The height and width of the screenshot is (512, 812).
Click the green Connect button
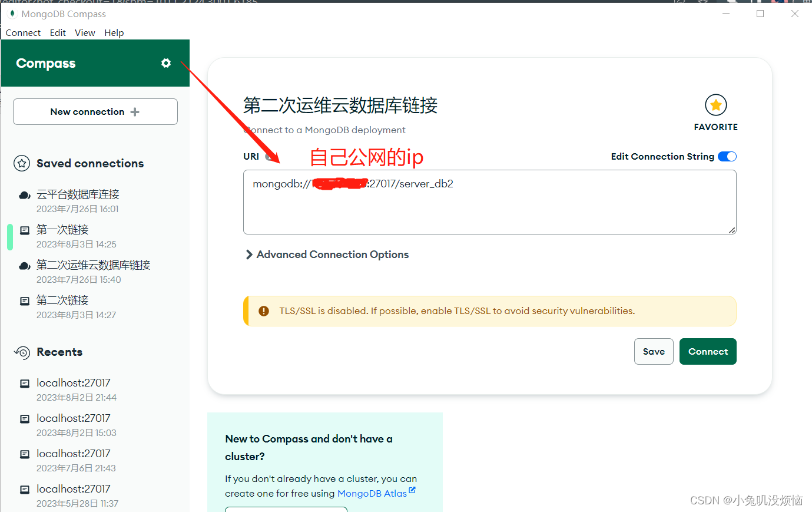point(708,351)
